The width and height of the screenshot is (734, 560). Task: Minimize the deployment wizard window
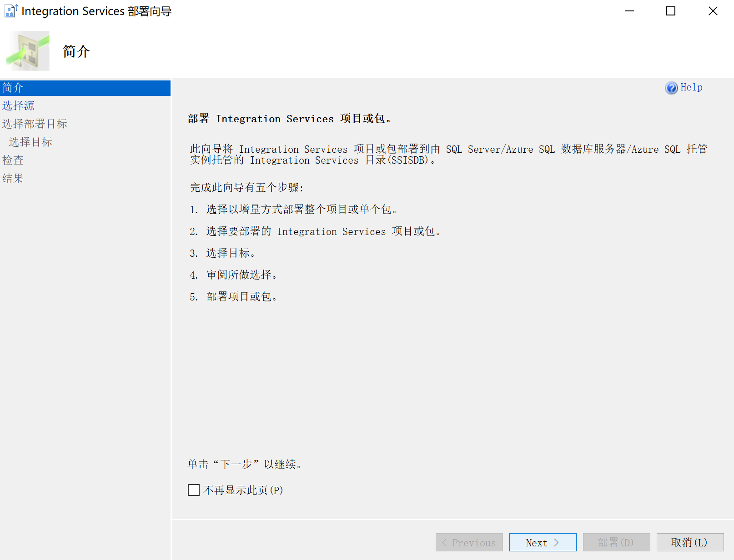[629, 11]
